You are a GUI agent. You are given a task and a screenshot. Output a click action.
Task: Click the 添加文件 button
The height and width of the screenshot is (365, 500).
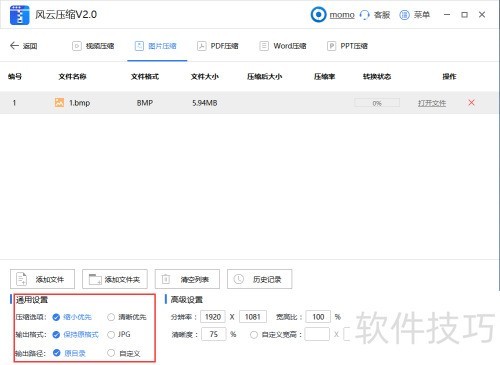[42, 279]
